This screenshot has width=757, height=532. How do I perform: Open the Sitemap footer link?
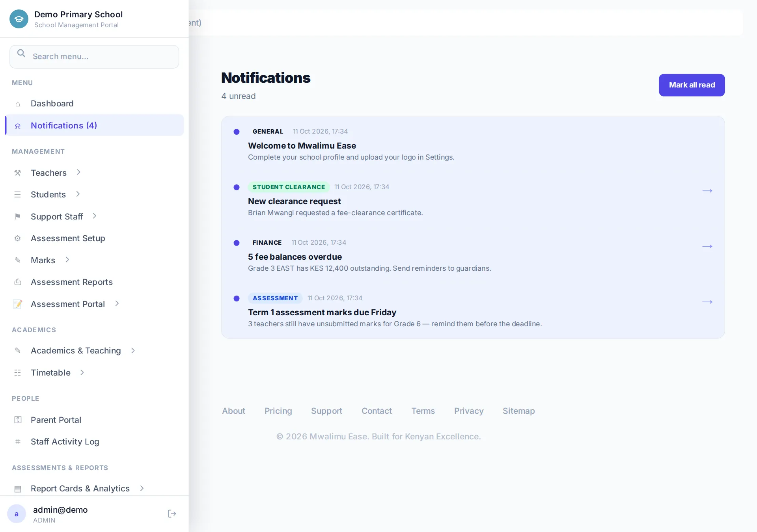(x=518, y=411)
